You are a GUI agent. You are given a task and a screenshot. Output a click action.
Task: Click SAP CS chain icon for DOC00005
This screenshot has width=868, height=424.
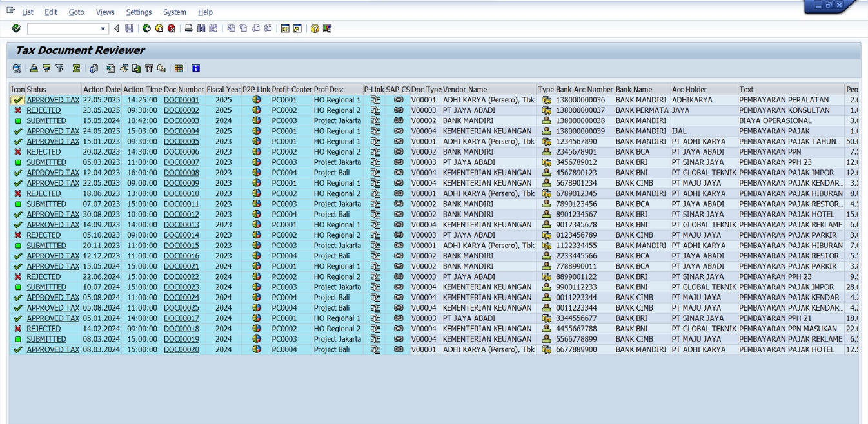point(399,141)
